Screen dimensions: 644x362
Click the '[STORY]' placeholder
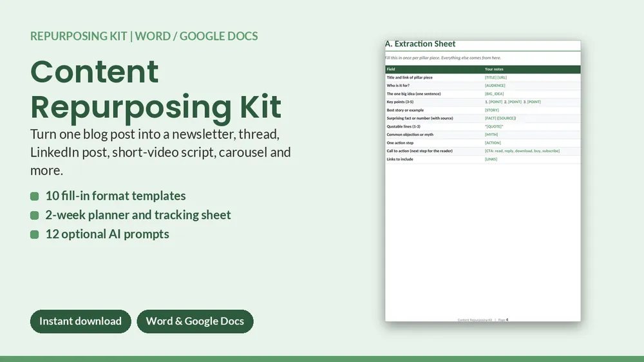click(491, 110)
